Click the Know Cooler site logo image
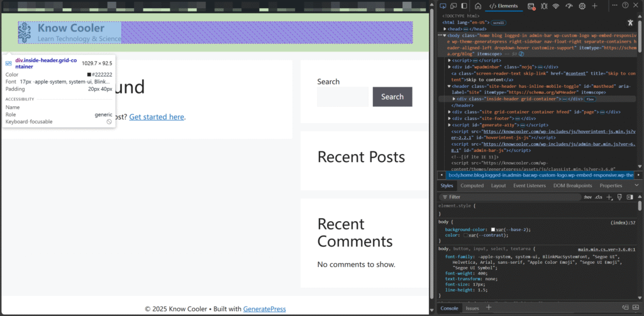Viewport: 644px width, 316px height. coord(25,33)
